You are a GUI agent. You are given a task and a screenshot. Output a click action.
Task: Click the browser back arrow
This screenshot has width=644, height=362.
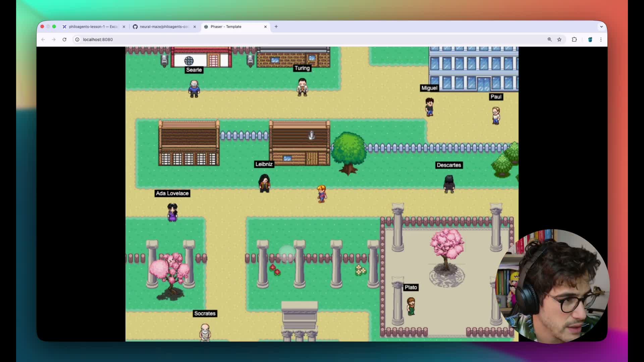point(43,40)
